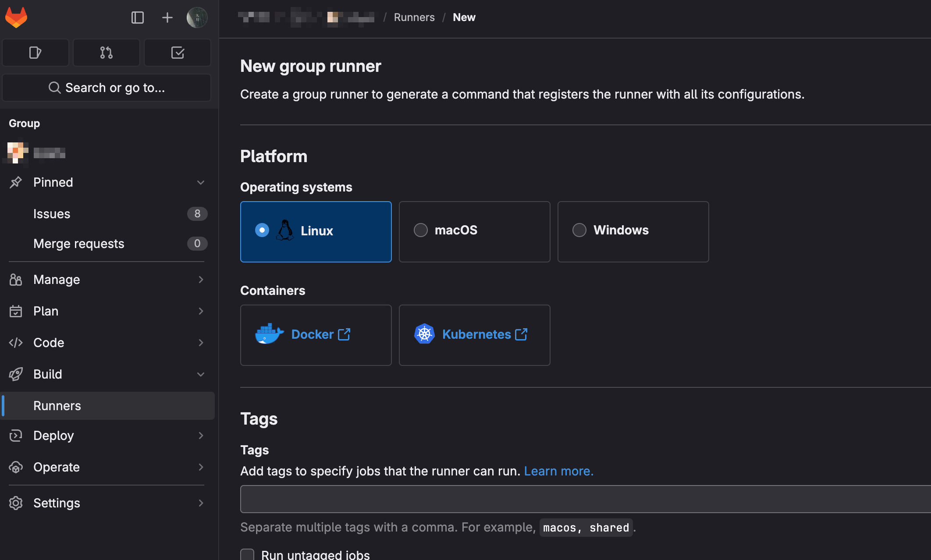Click the Learn more link
The image size is (931, 560).
click(x=558, y=471)
